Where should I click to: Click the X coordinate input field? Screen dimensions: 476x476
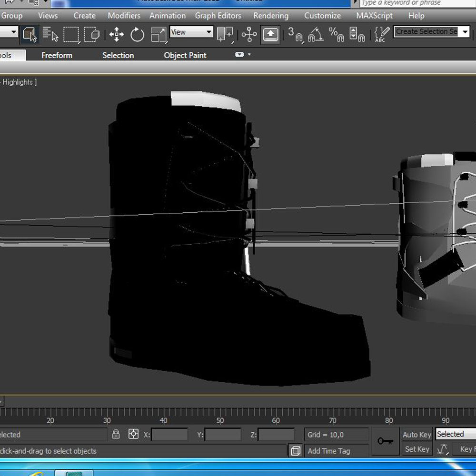point(169,435)
